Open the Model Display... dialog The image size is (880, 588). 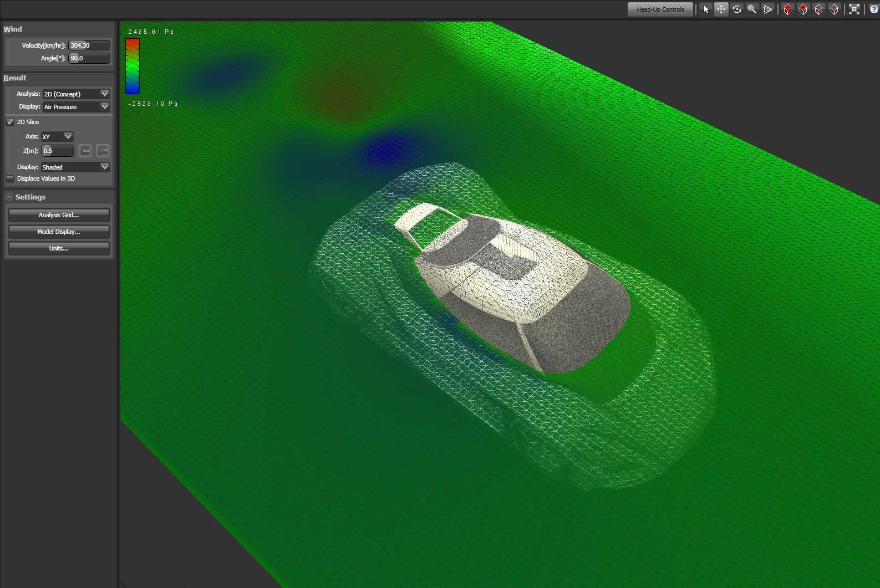point(59,232)
